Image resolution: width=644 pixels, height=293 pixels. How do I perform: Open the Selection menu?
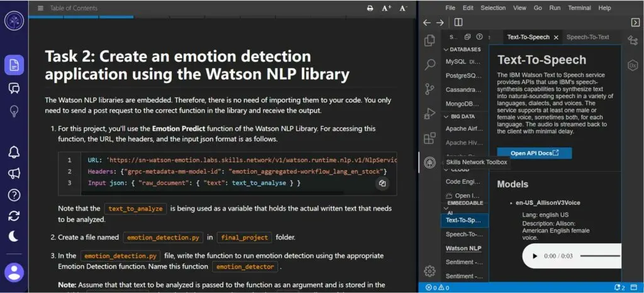(493, 8)
